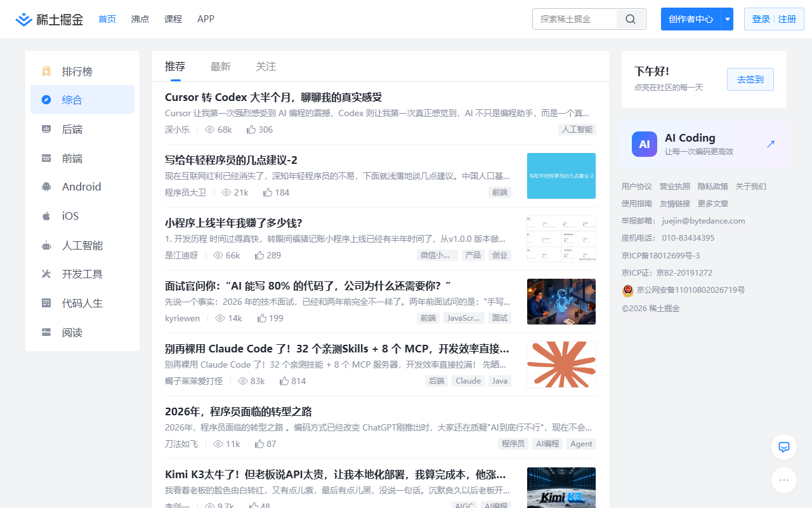
Task: Click the 代码人生 sidebar icon
Action: point(46,303)
